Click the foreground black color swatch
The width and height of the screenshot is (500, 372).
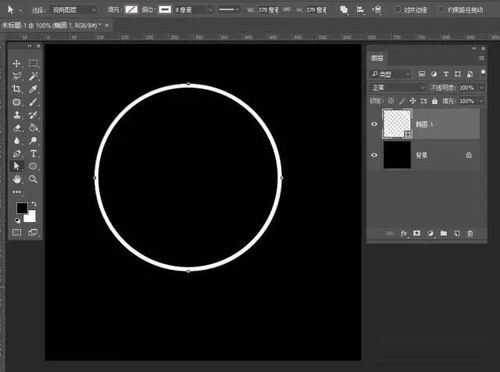[22, 208]
